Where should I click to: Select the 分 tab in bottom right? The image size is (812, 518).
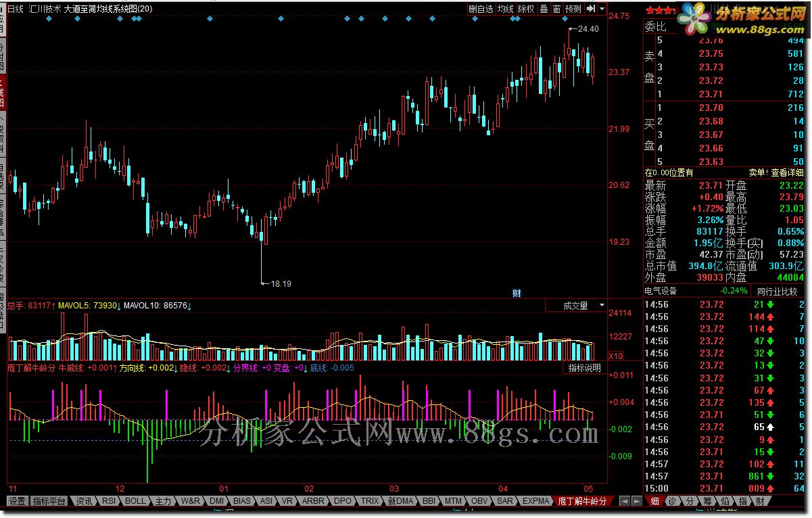pyautogui.click(x=690, y=501)
